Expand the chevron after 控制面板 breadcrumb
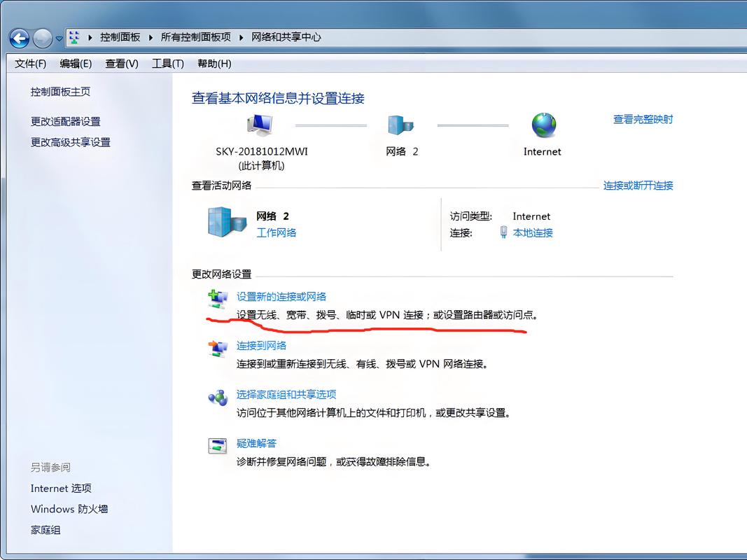Screen dimensions: 747x560 (151, 38)
